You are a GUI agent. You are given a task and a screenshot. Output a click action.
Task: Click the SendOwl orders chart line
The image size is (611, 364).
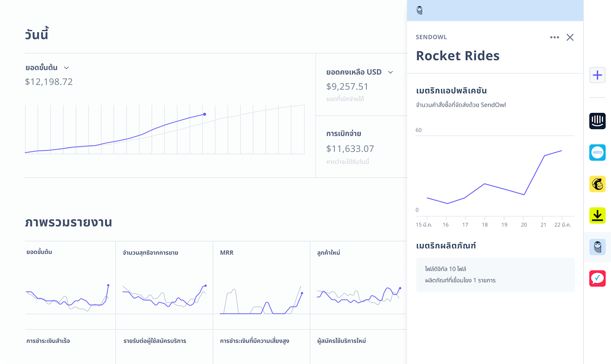tap(494, 177)
